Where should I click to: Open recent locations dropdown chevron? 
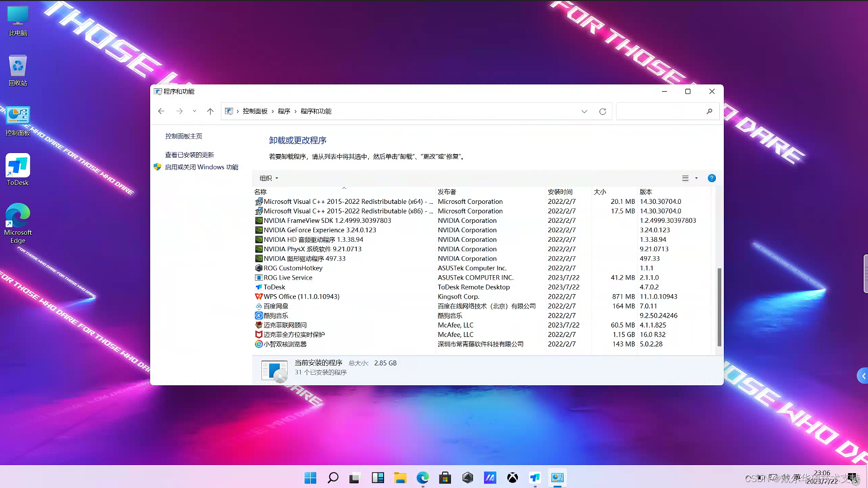(195, 111)
